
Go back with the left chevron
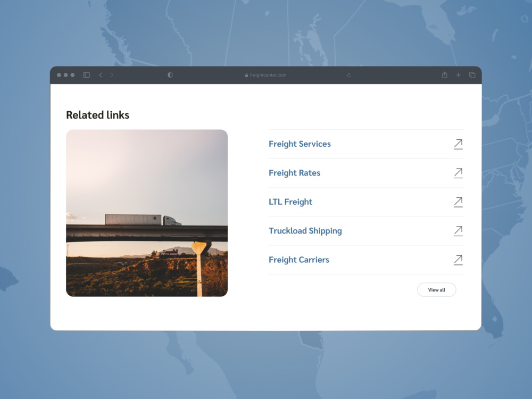[101, 75]
